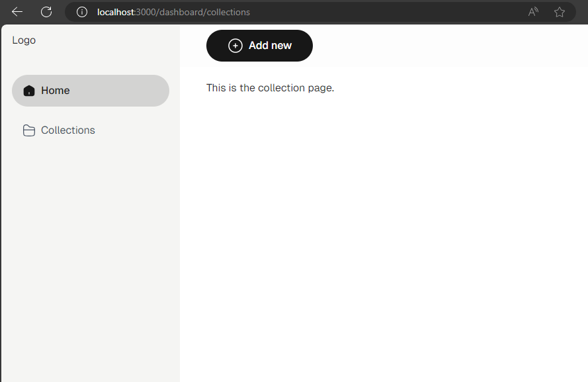Viewport: 588px width, 382px height.
Task: Click the Logo text in the sidebar
Action: (x=24, y=40)
